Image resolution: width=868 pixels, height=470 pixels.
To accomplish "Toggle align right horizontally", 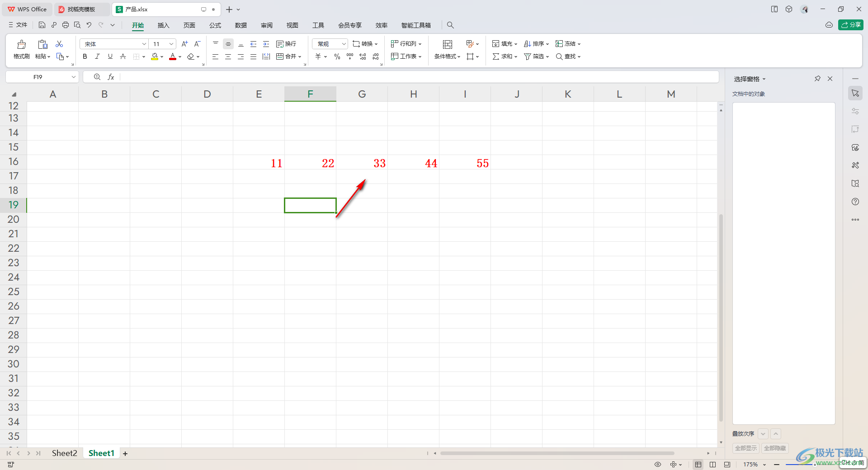I will click(x=241, y=56).
